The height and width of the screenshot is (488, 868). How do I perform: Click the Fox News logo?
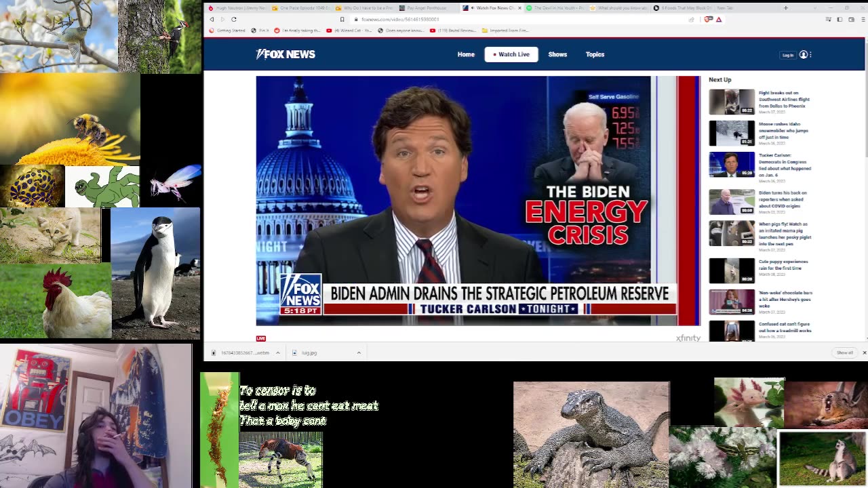[x=285, y=54]
